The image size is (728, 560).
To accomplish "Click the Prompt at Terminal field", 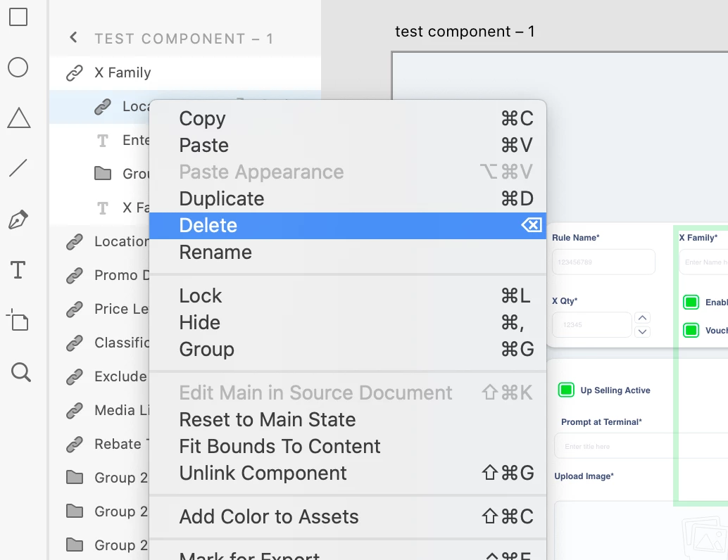I will pos(641,446).
